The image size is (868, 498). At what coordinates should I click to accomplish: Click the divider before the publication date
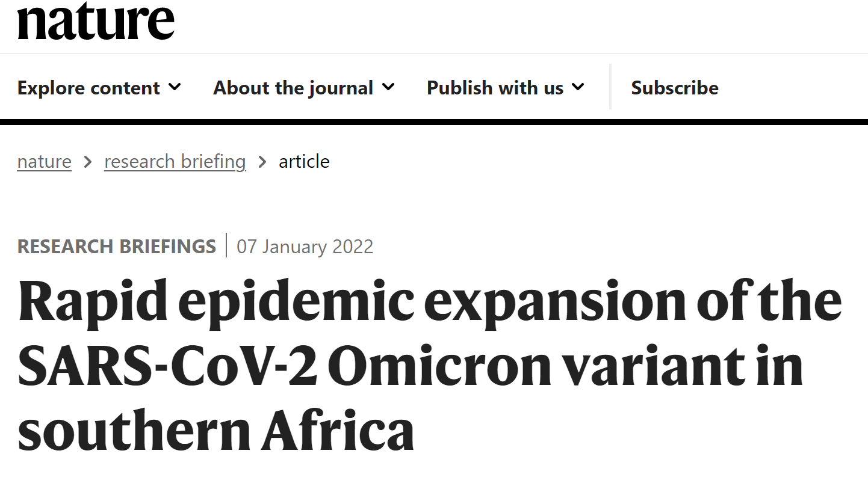[226, 245]
